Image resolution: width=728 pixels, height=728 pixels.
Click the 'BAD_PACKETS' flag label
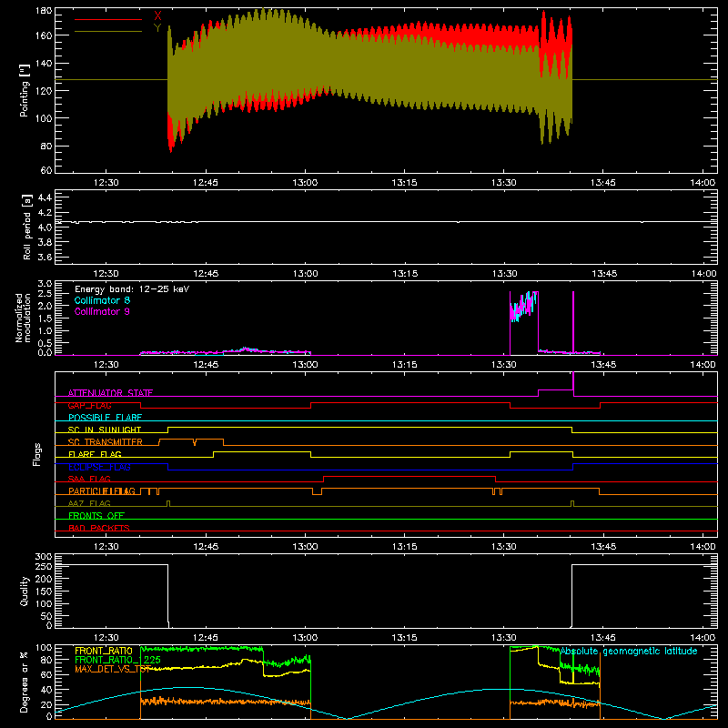tap(99, 528)
